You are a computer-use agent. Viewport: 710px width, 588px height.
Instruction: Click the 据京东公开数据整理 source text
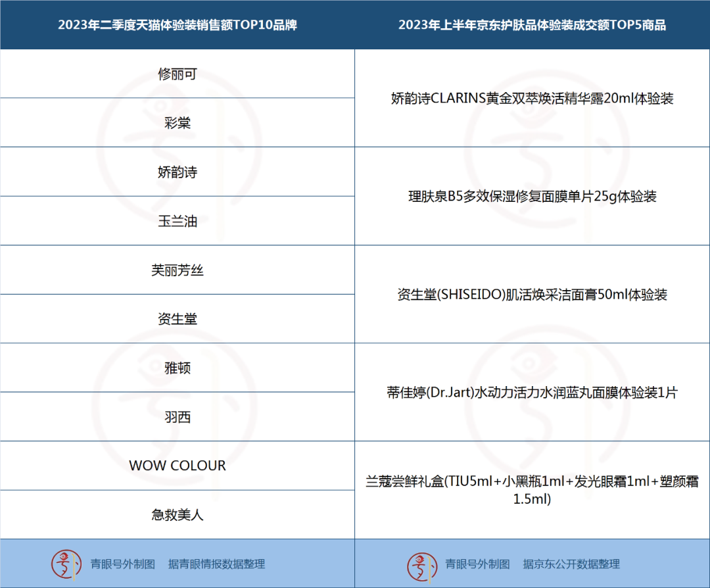[x=571, y=564]
